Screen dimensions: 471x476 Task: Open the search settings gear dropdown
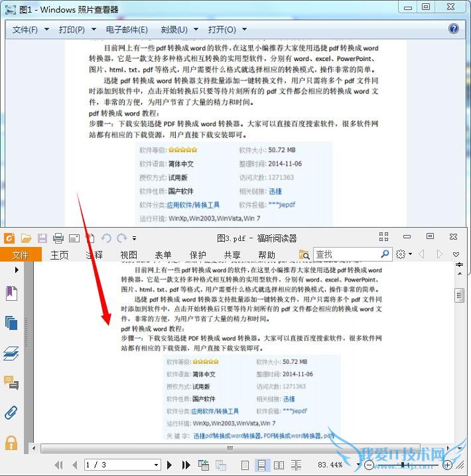[404, 254]
